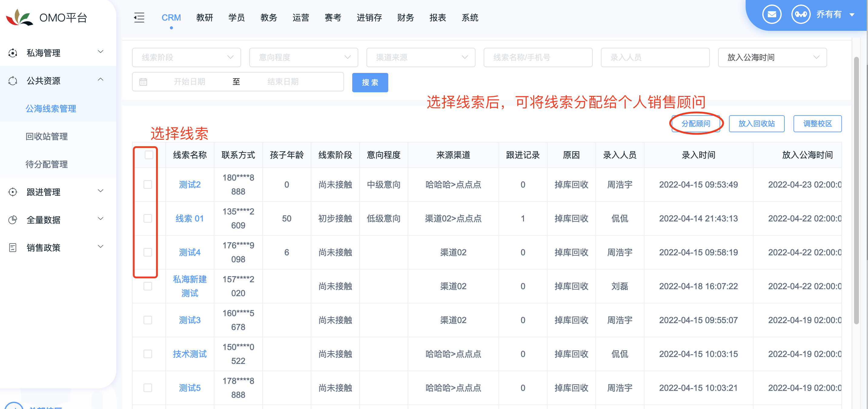Image resolution: width=868 pixels, height=409 pixels.
Task: Click the 分配顾问 button
Action: pos(695,123)
